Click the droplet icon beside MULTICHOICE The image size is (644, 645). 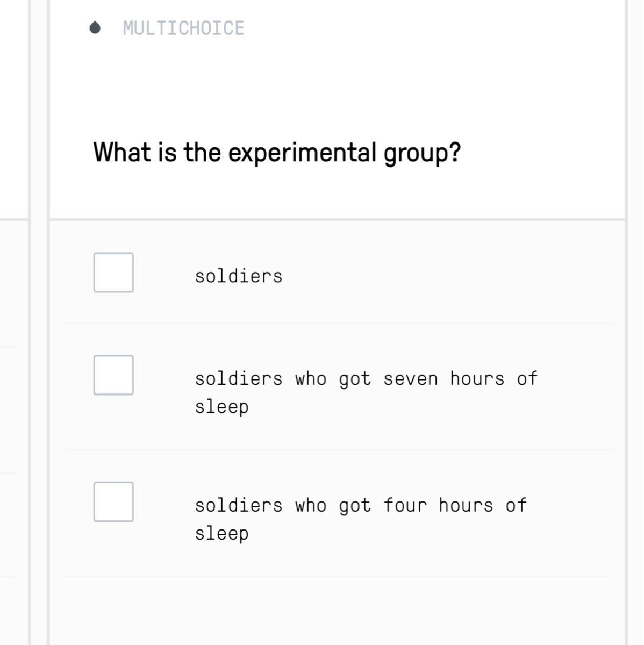[95, 27]
